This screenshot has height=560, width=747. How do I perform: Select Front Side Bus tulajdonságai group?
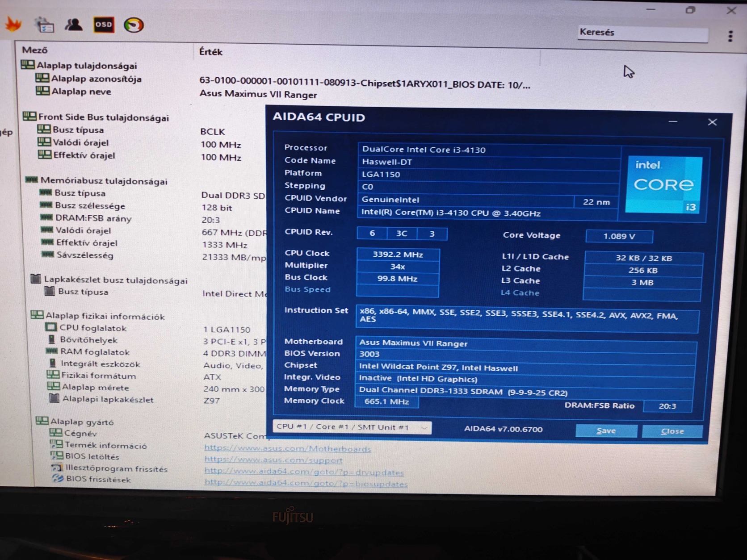pos(96,117)
